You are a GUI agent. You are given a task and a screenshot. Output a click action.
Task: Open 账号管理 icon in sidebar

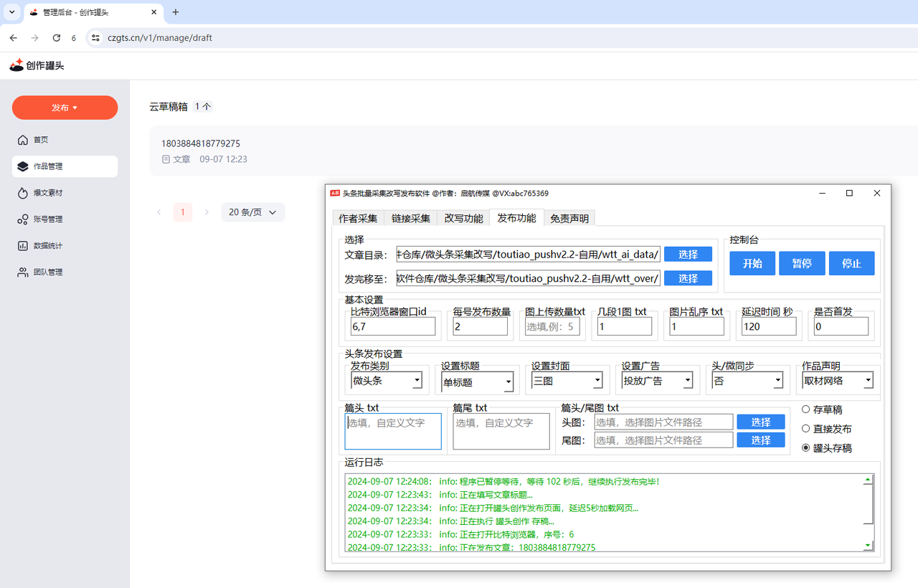(x=23, y=219)
